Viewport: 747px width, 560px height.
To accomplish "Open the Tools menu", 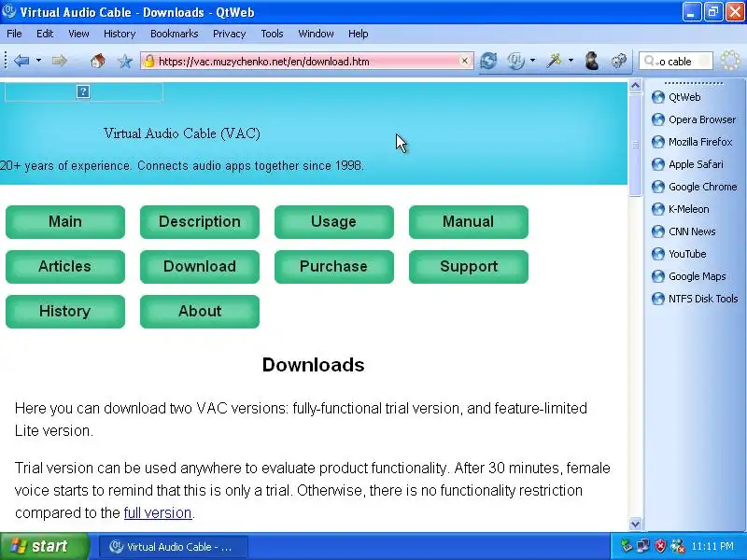I will point(272,34).
